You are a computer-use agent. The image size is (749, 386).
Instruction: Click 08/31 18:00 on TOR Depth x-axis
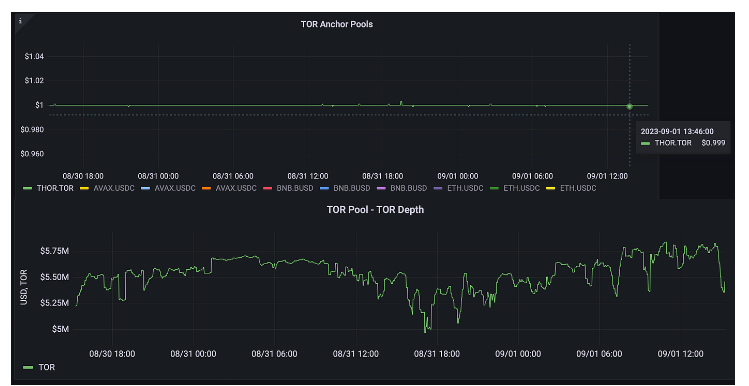point(437,354)
